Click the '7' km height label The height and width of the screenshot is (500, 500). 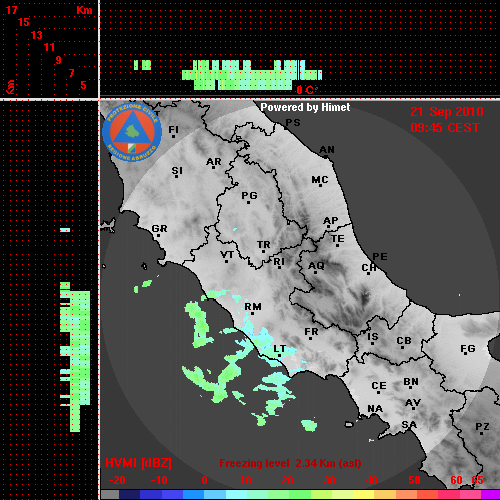(71, 73)
